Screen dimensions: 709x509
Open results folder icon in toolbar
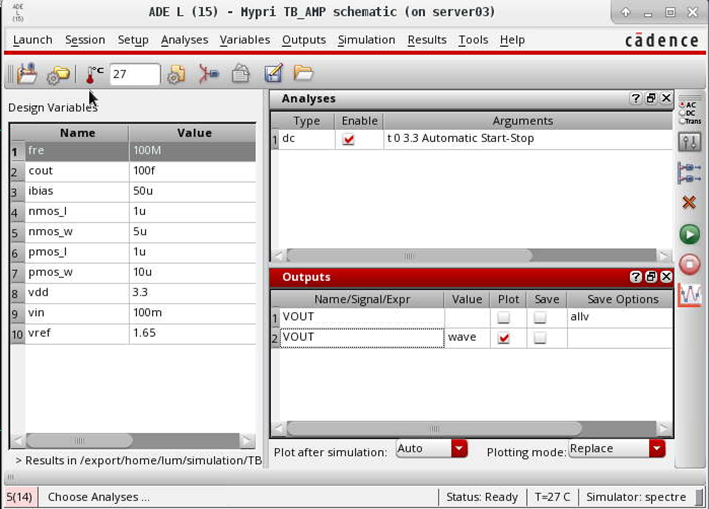point(303,73)
